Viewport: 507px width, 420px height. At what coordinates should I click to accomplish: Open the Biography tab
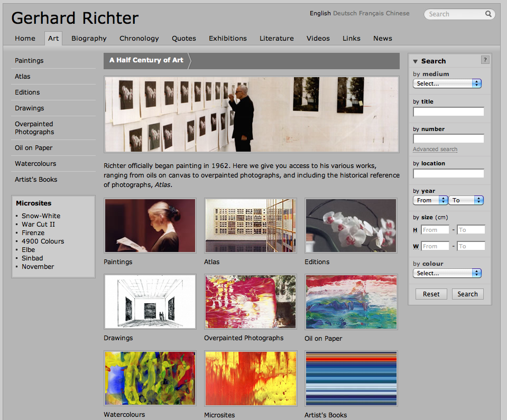89,38
